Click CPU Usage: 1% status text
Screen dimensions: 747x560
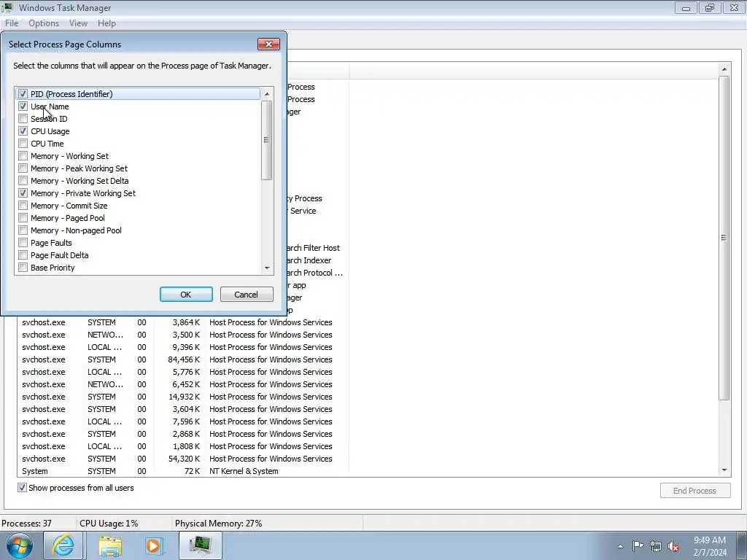click(x=109, y=524)
